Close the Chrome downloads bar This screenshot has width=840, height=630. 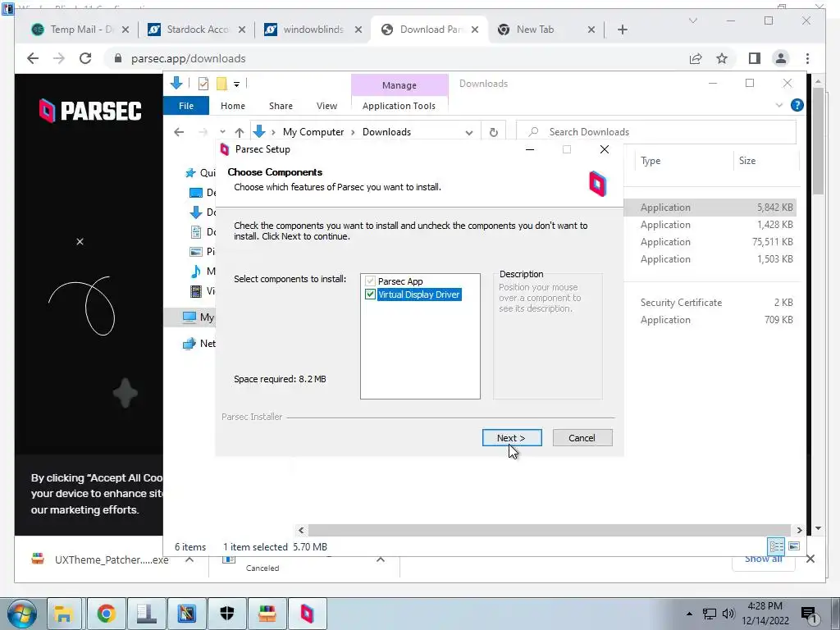coord(810,559)
